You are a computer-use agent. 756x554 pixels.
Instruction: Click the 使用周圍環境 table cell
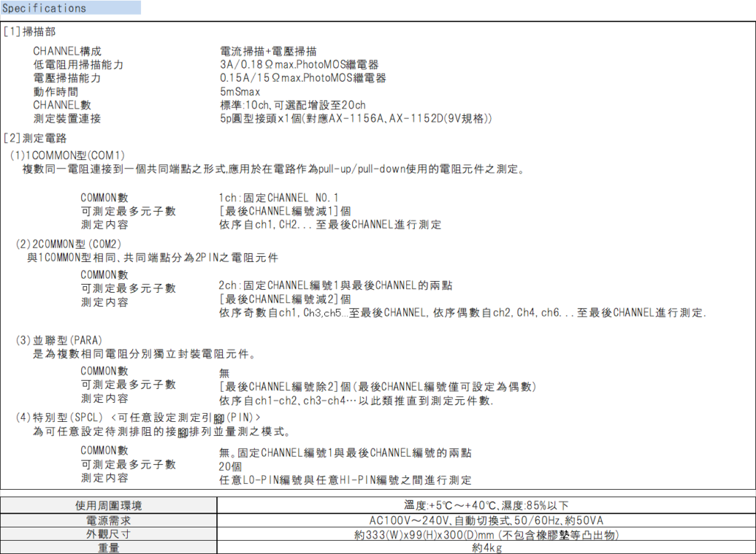click(109, 505)
